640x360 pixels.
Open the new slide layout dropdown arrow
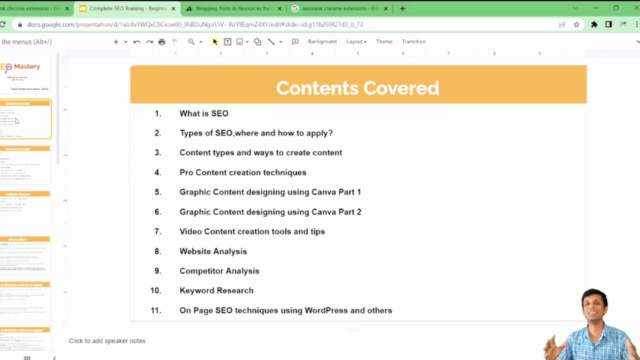126,42
